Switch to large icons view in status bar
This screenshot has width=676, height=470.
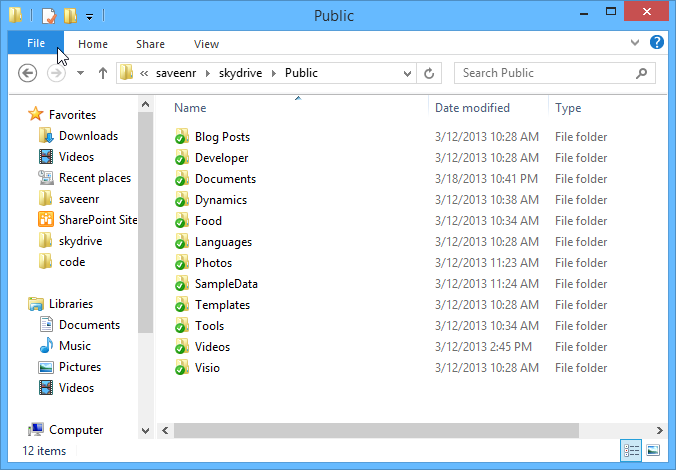click(x=653, y=451)
